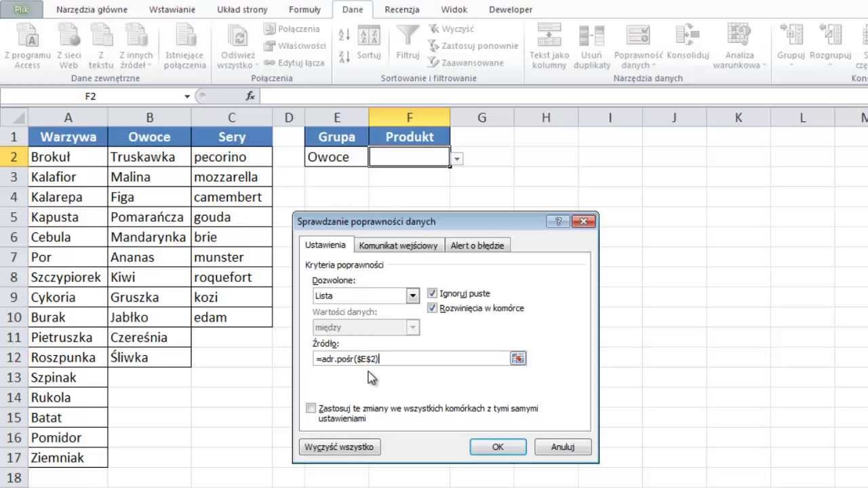Click Połączenia ribbon item
The image size is (868, 488).
(x=291, y=29)
